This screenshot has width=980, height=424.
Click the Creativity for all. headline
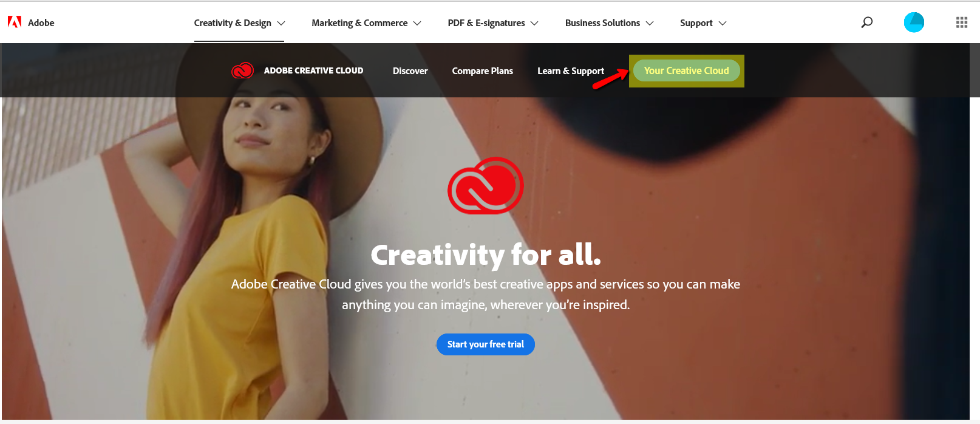tap(486, 255)
